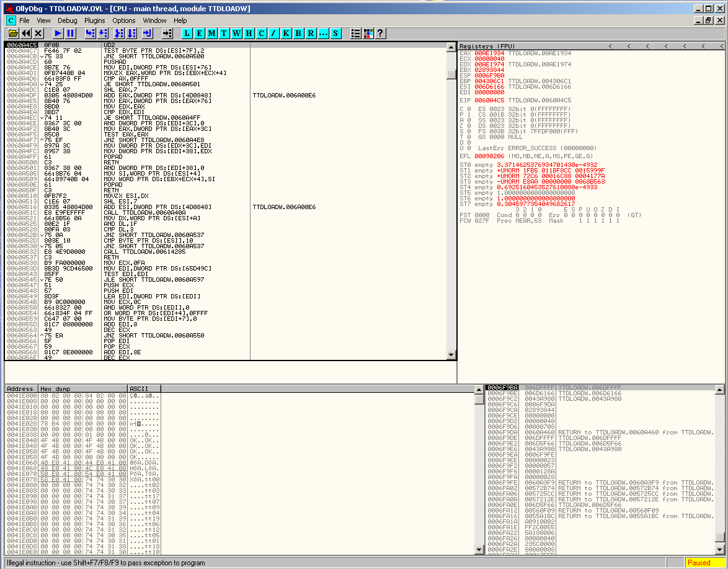Show Patches via the slash icon
The width and height of the screenshot is (728, 569).
(273, 33)
